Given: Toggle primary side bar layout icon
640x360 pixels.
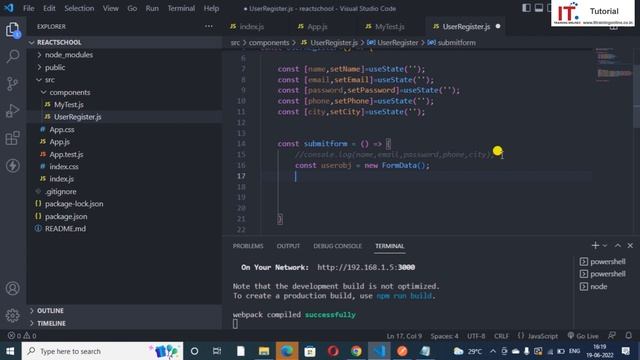Looking at the screenshot, I should 527,8.
